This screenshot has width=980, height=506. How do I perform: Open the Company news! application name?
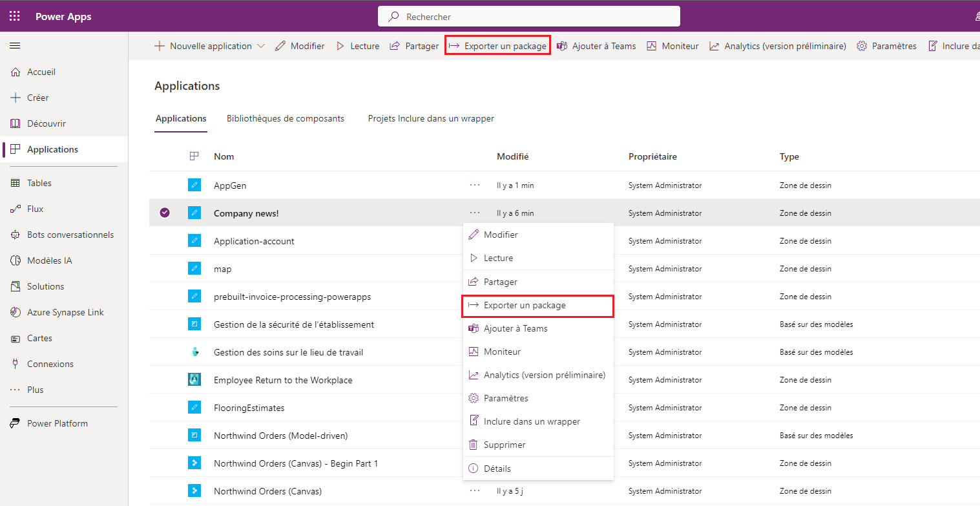[246, 213]
